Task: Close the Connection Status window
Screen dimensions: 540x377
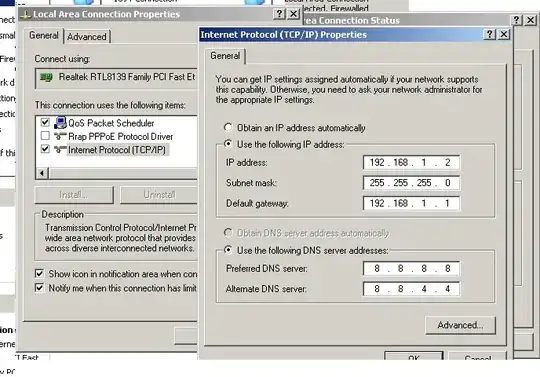Action: tap(531, 20)
